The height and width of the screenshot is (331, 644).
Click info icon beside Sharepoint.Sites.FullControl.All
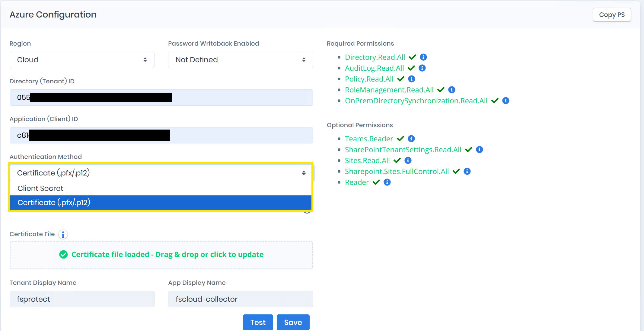click(x=467, y=171)
